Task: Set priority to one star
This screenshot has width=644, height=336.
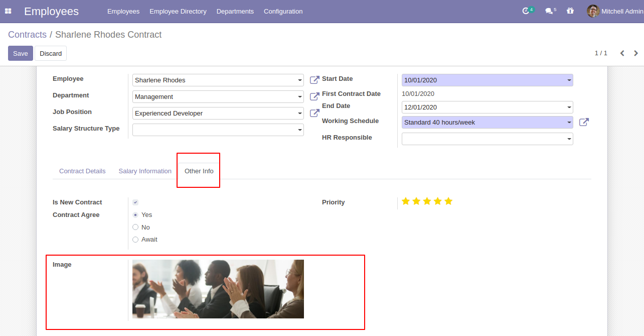Action: (406, 201)
